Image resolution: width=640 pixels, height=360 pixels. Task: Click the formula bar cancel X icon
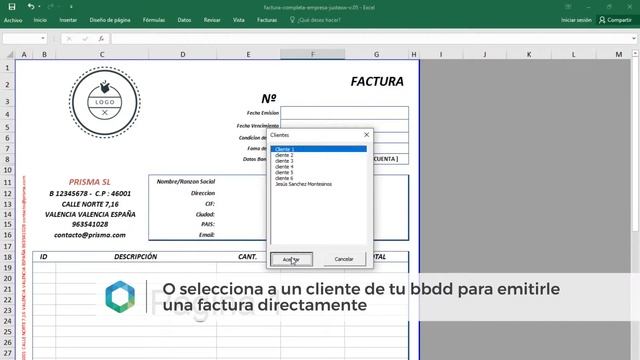tap(69, 38)
